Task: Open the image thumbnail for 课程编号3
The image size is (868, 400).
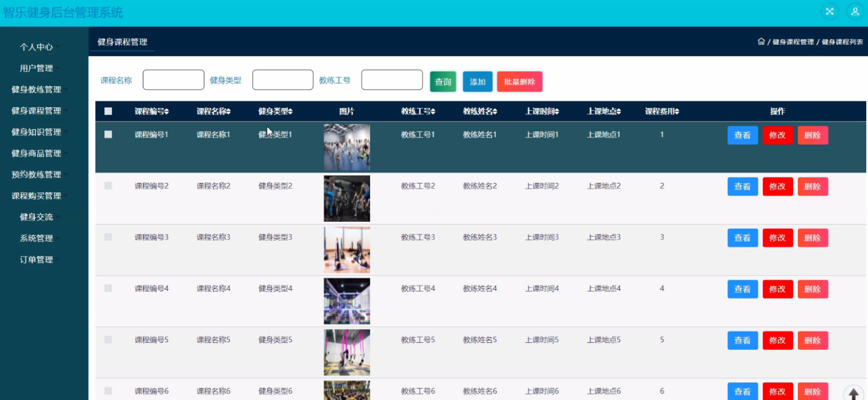Action: 347,250
